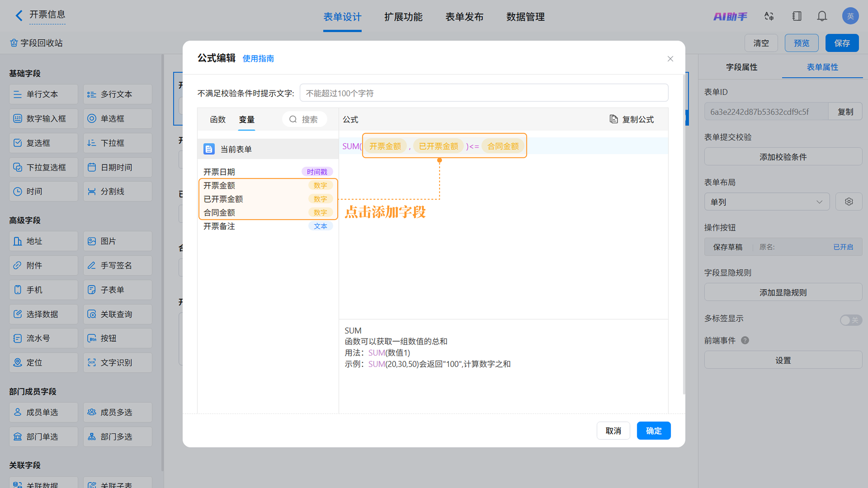The image size is (868, 488).
Task: Open the notebook panel icon in header
Action: (x=797, y=16)
